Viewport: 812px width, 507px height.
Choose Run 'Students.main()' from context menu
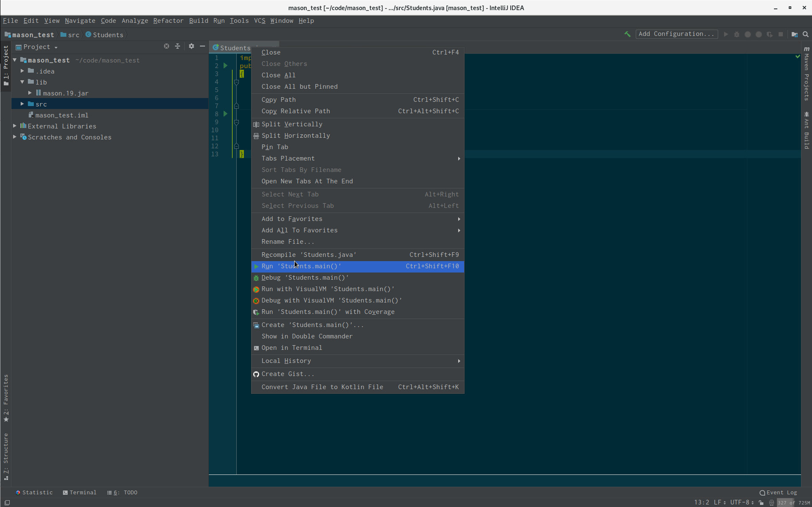coord(358,266)
